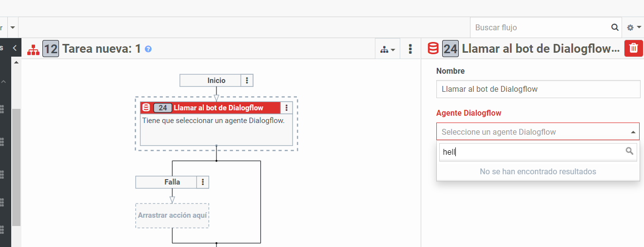
Task: Open the Dialogflow action node options menu
Action: pos(287,108)
